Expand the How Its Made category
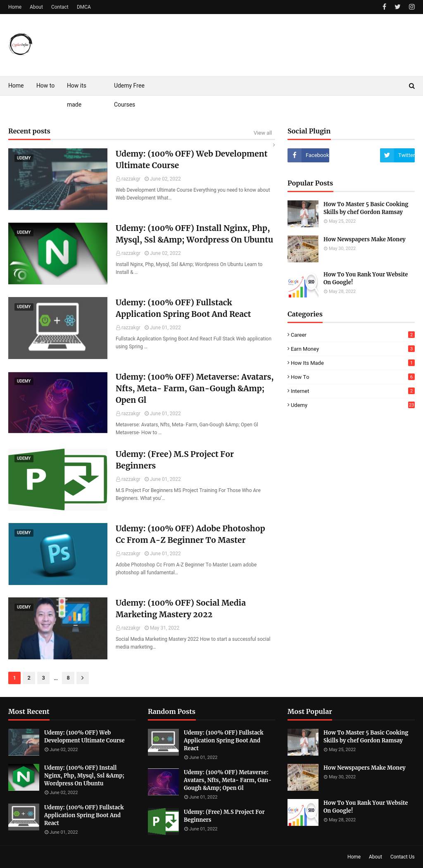Viewport: 423px width, 868px height. pyautogui.click(x=307, y=363)
